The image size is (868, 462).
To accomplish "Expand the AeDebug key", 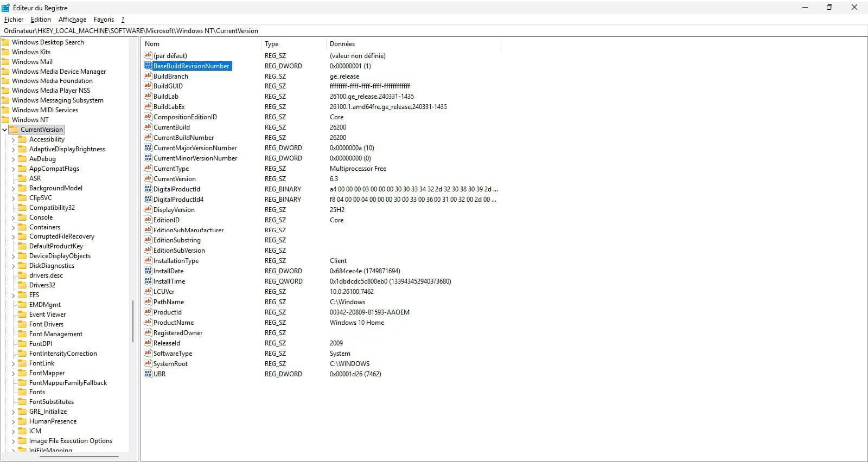I will pyautogui.click(x=13, y=159).
